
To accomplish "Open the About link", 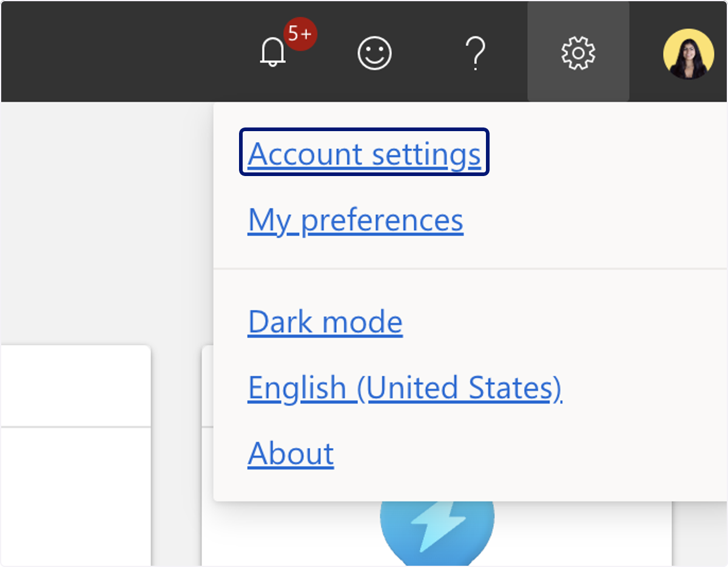I will coord(291,453).
